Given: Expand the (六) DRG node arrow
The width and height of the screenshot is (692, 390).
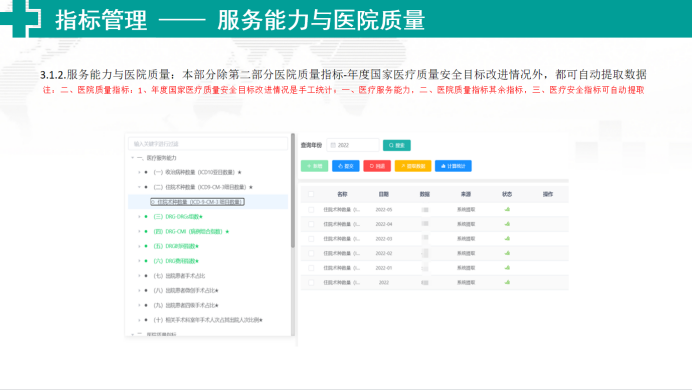Looking at the screenshot, I should tap(139, 261).
